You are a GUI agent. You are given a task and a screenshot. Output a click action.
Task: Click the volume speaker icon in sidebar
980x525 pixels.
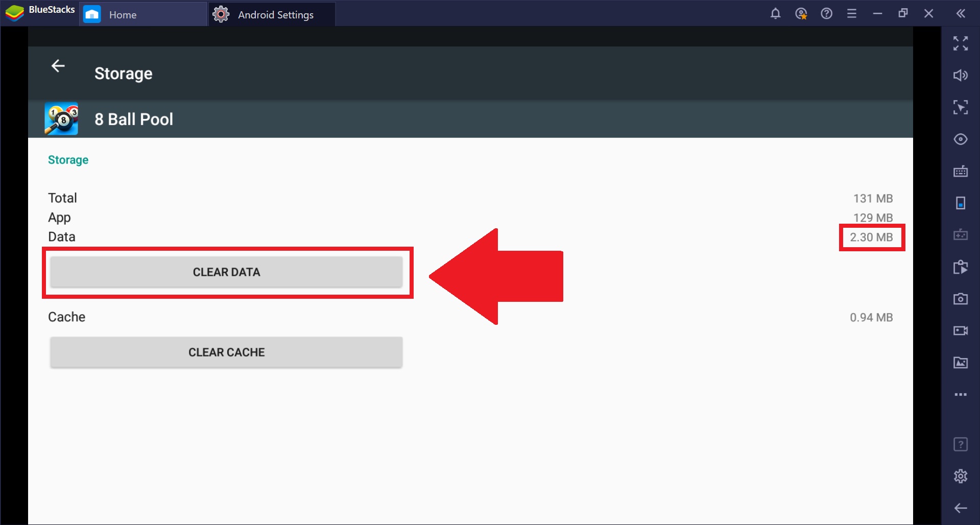coord(961,76)
